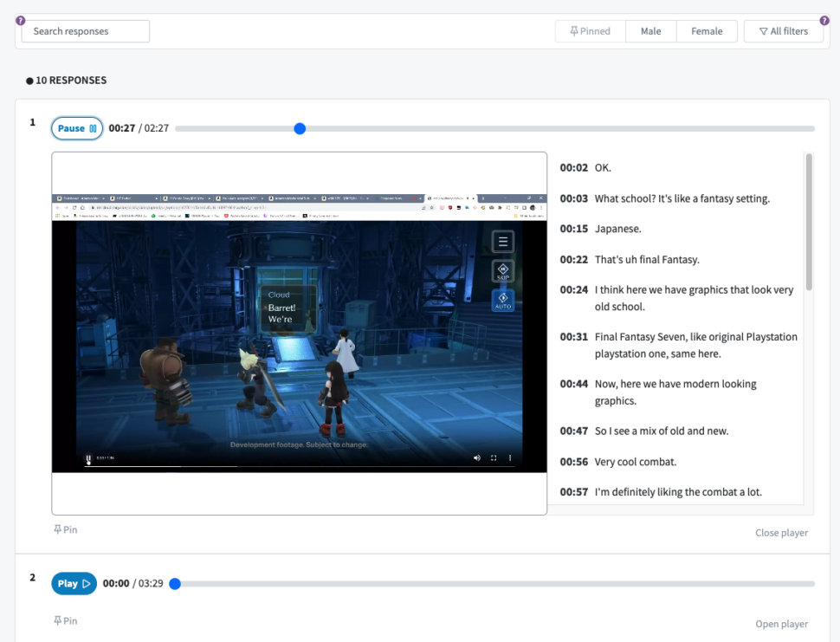Play response 2 recording
This screenshot has width=840, height=642.
pos(74,583)
